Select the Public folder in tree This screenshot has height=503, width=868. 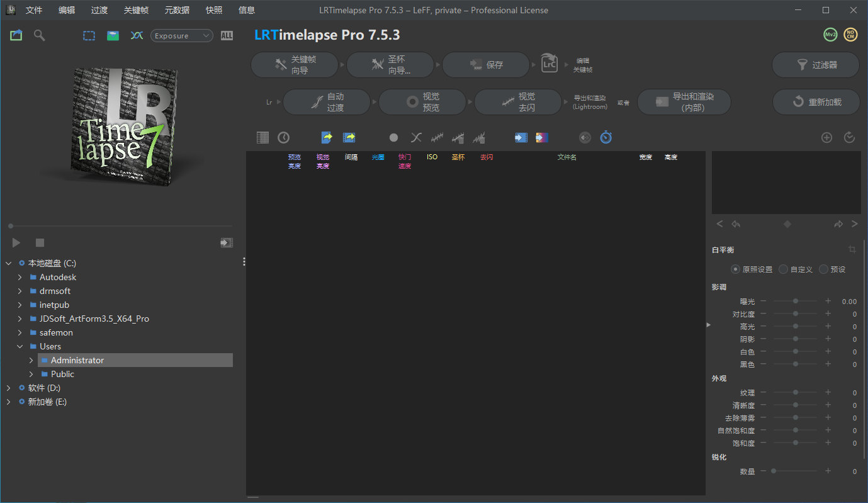[x=62, y=374]
